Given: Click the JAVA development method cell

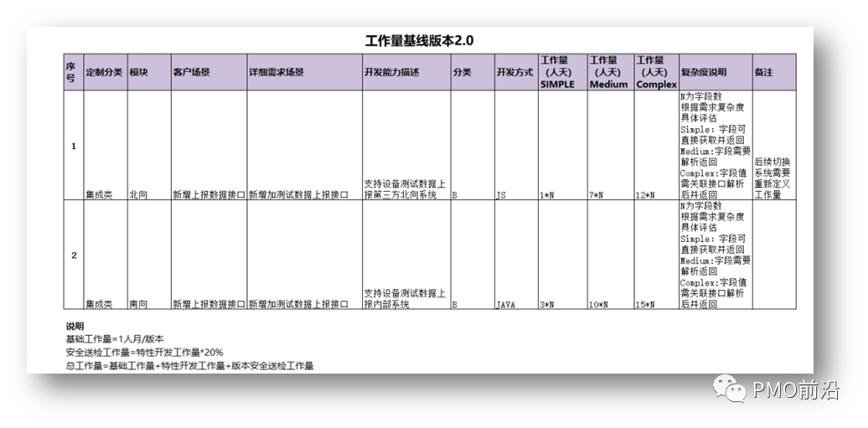Looking at the screenshot, I should click(x=516, y=255).
